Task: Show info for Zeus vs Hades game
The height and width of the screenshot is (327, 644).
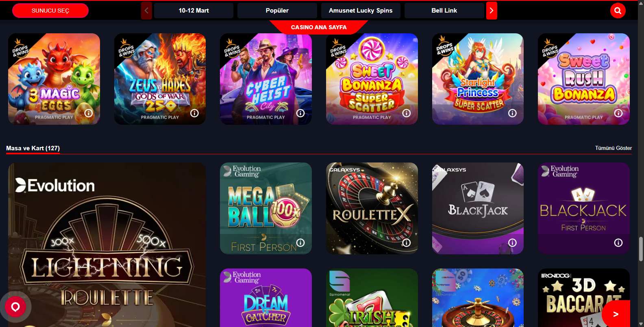Action: pos(194,113)
